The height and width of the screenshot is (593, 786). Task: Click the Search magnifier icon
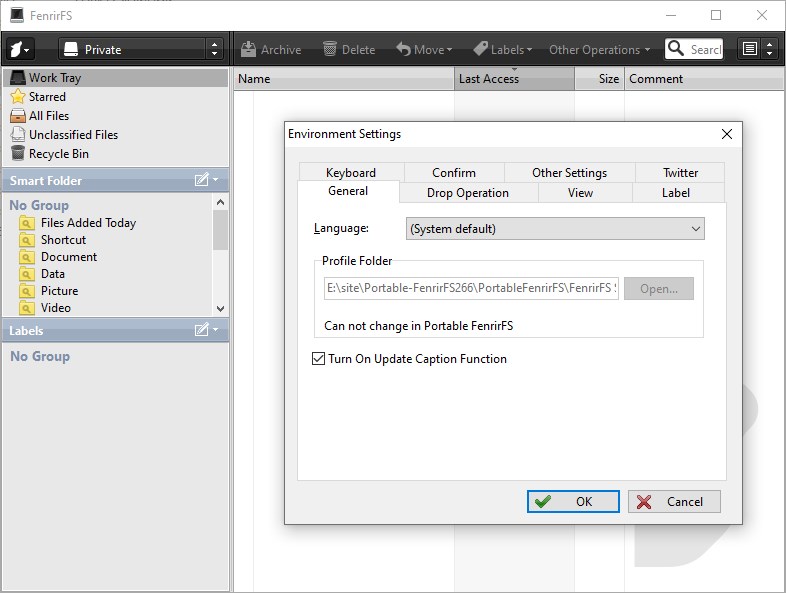coord(676,49)
